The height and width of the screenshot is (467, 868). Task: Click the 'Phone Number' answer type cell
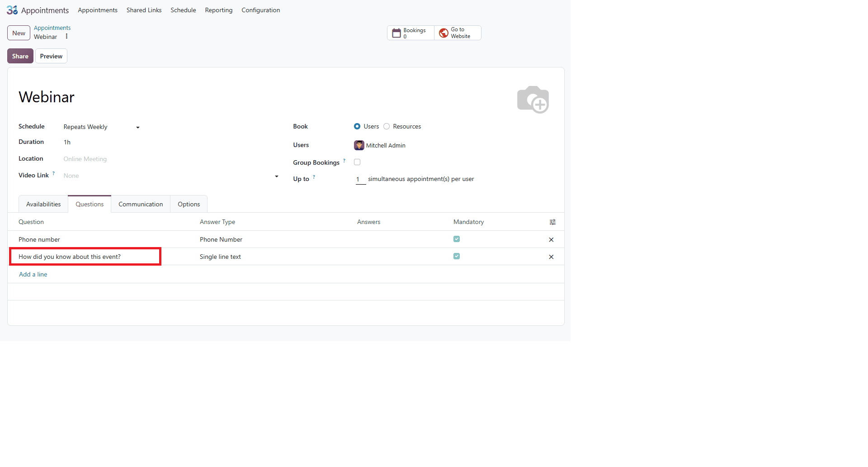pyautogui.click(x=221, y=239)
